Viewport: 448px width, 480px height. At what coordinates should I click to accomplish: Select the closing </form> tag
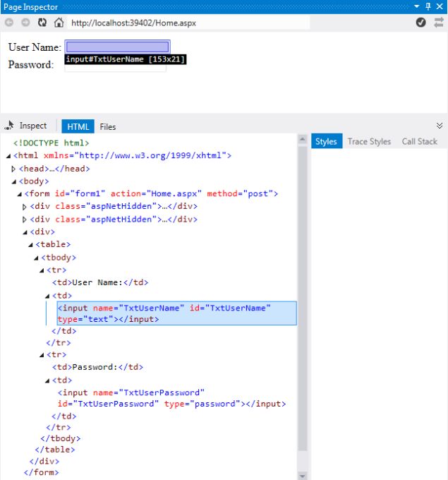(42, 472)
